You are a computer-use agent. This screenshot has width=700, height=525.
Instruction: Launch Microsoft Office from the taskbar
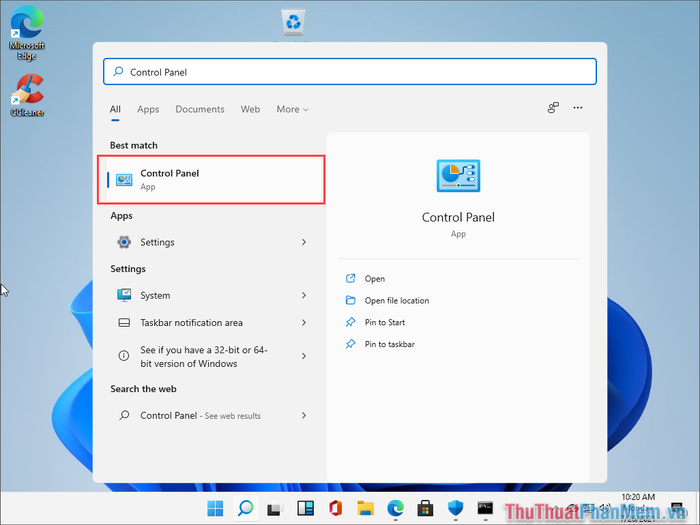[x=335, y=508]
